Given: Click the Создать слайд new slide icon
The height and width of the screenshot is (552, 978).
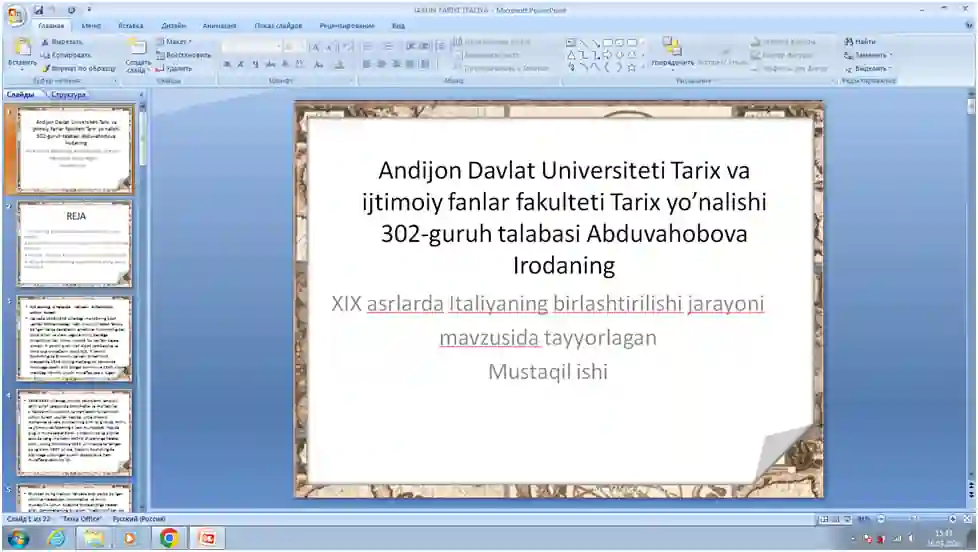Looking at the screenshot, I should click(137, 47).
